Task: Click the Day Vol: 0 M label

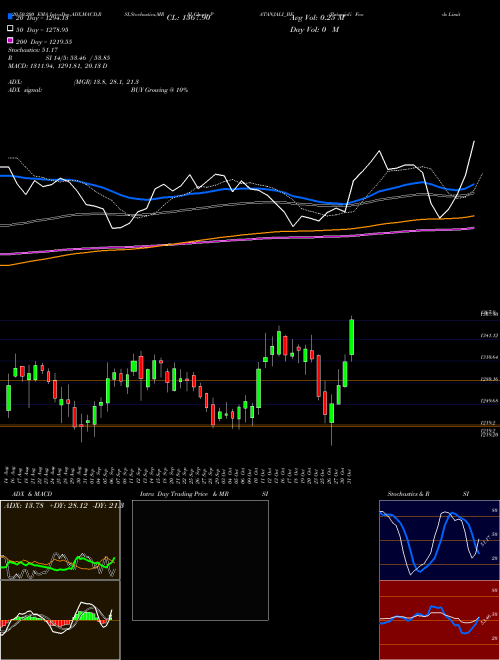Action: (314, 29)
